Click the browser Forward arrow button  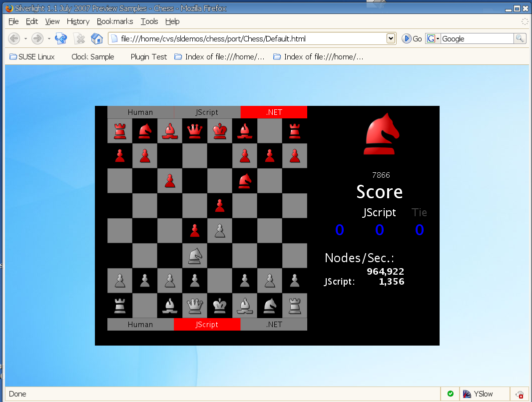(37, 38)
